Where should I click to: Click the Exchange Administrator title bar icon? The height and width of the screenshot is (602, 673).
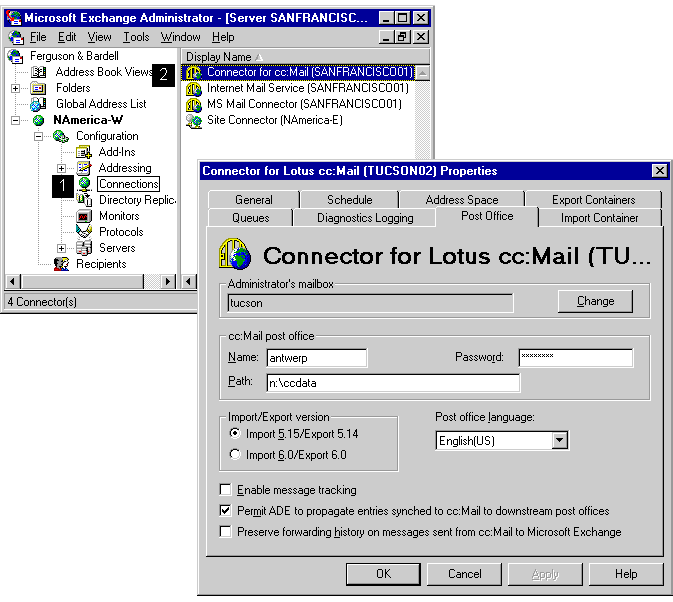click(13, 18)
